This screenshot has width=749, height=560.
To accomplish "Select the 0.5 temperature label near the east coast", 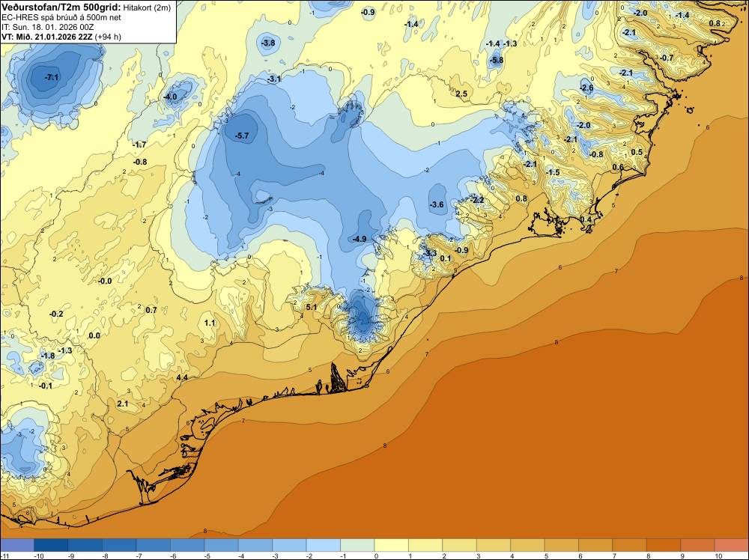I will [637, 152].
